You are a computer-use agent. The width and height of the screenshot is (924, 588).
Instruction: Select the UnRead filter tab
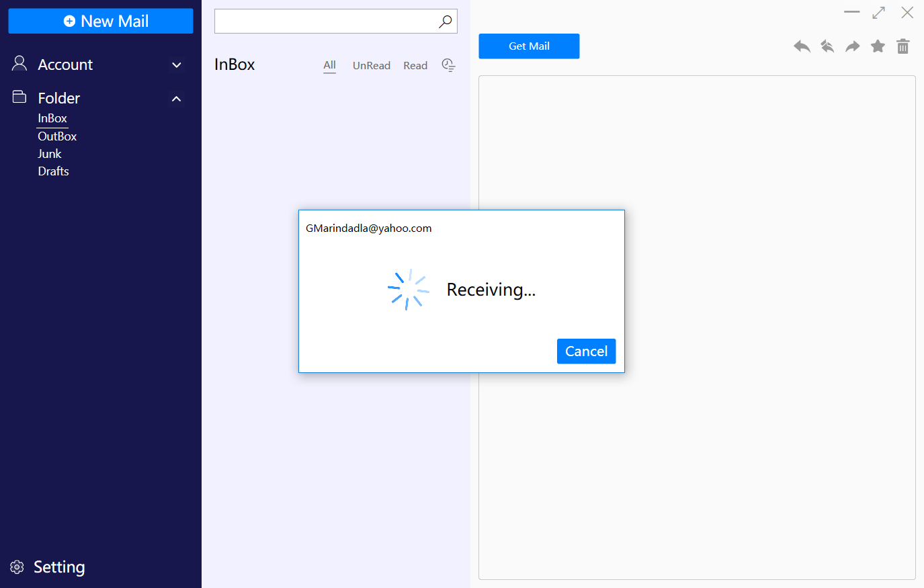pos(372,65)
